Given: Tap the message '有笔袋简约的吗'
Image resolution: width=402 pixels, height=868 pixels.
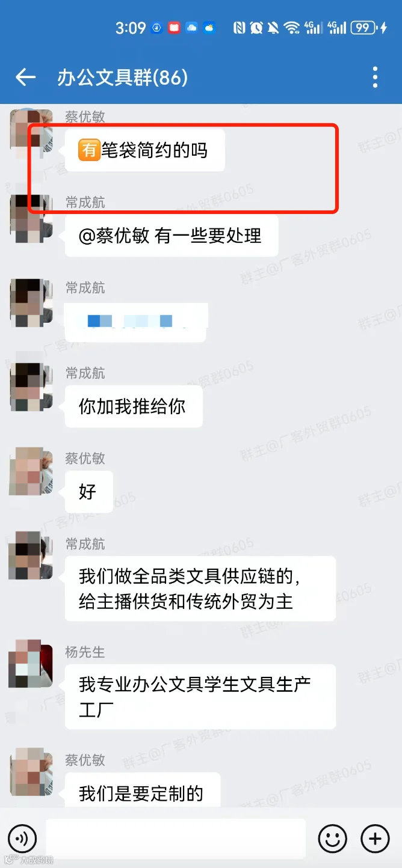Looking at the screenshot, I should pyautogui.click(x=145, y=150).
